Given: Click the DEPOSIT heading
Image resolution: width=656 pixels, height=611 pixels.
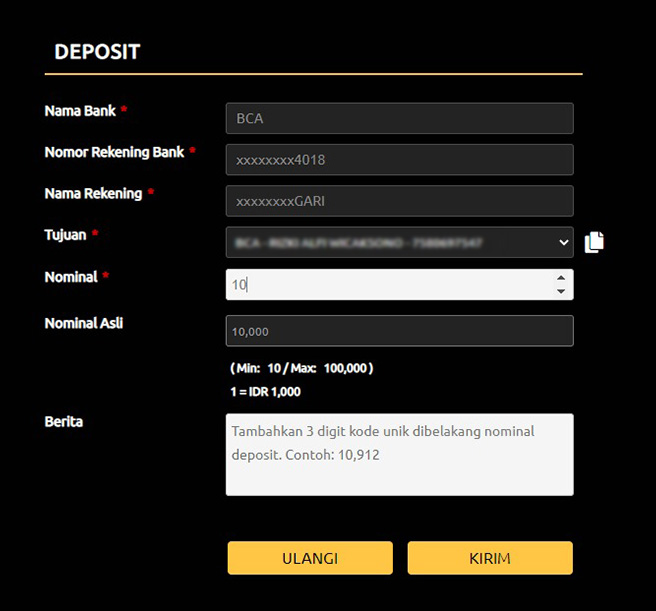Looking at the screenshot, I should 97,52.
